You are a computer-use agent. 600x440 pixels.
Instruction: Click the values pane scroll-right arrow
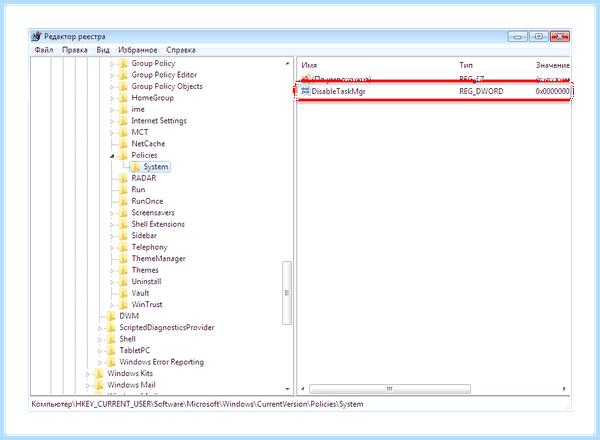(x=564, y=389)
